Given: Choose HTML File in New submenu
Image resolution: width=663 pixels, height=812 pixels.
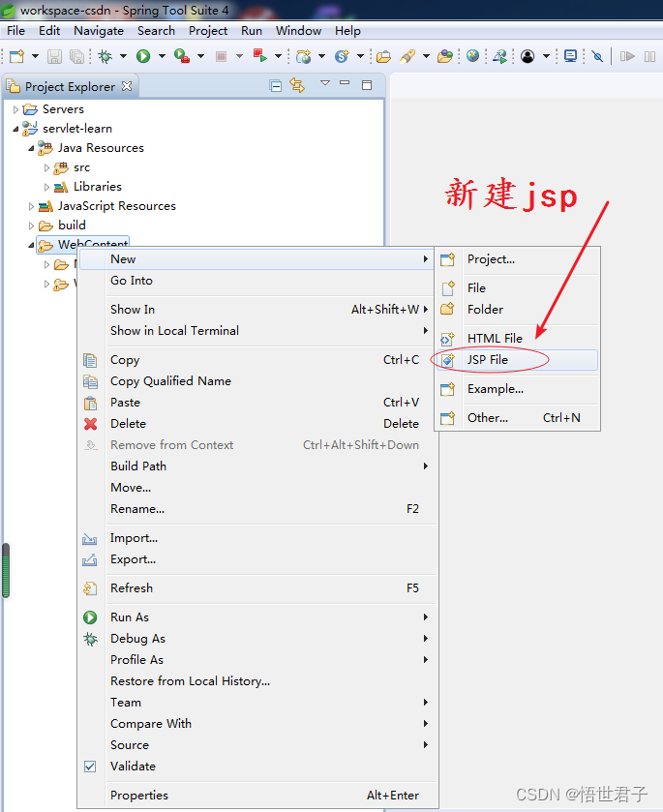Looking at the screenshot, I should pos(517,339).
